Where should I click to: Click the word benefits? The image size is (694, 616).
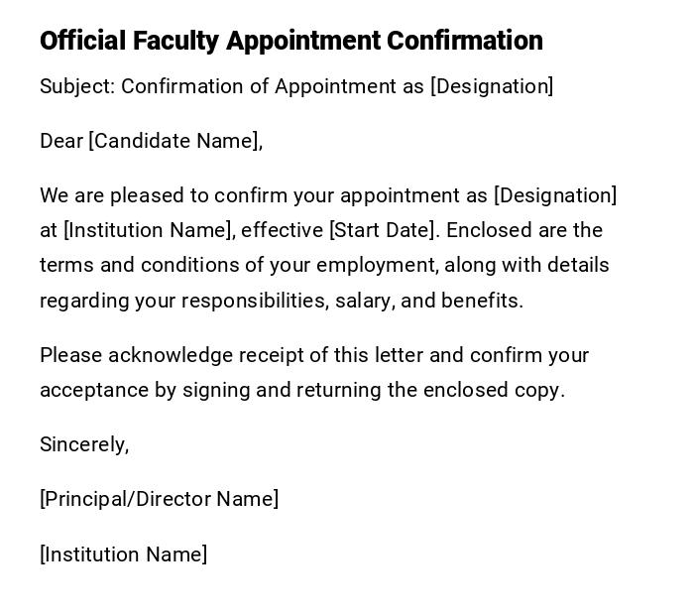click(x=481, y=302)
